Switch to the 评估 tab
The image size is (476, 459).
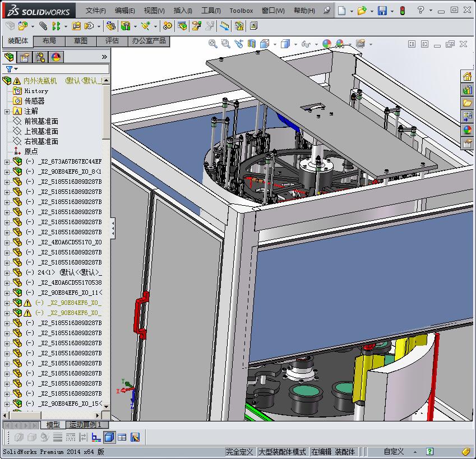(x=112, y=41)
